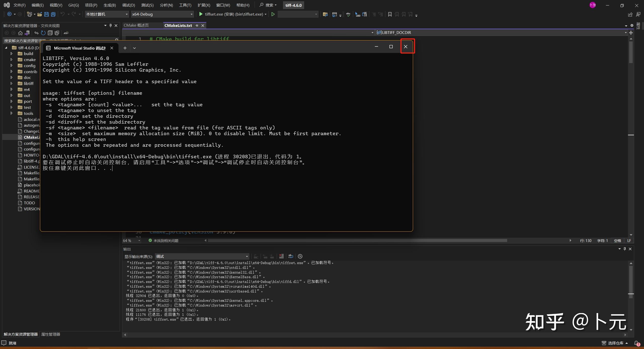Click the Collapse All icon in Solution Explorer
Viewport: 644px width, 349px height.
click(x=50, y=33)
